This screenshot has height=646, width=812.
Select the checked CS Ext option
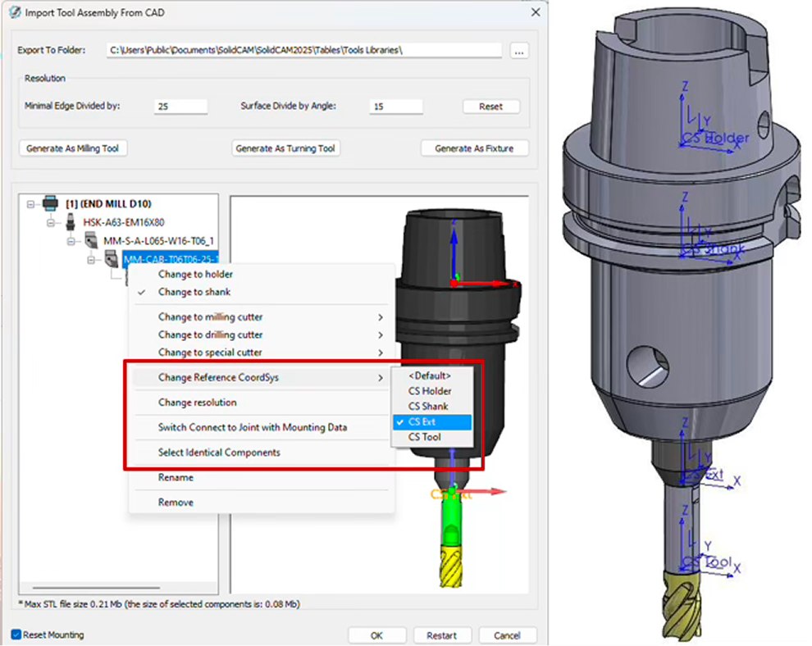click(x=432, y=422)
